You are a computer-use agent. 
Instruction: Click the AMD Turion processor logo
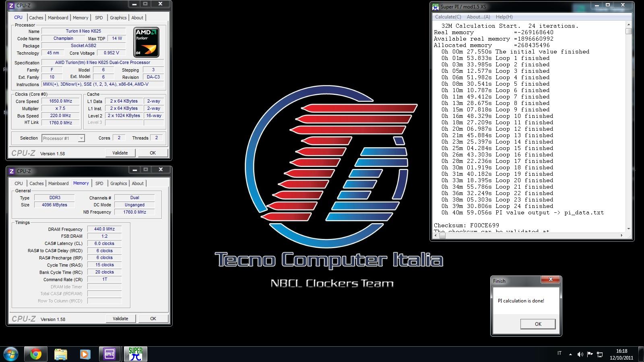point(146,42)
